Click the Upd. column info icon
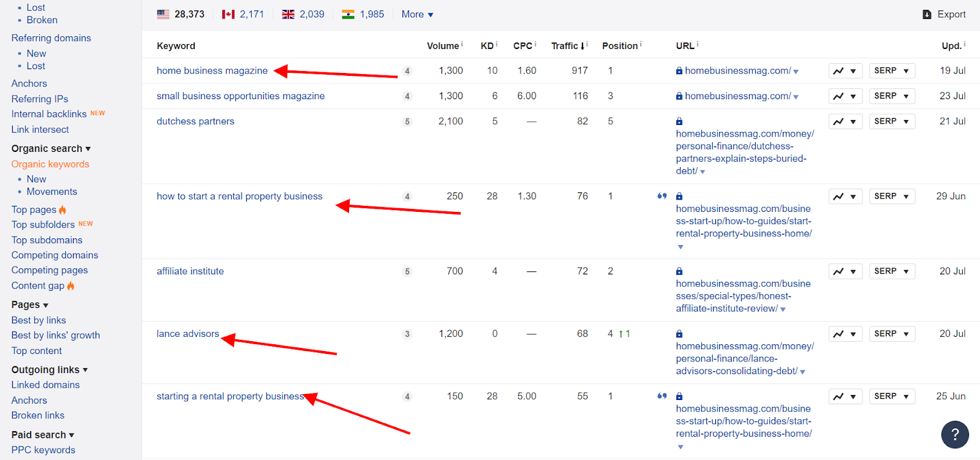The width and height of the screenshot is (980, 460). (965, 43)
